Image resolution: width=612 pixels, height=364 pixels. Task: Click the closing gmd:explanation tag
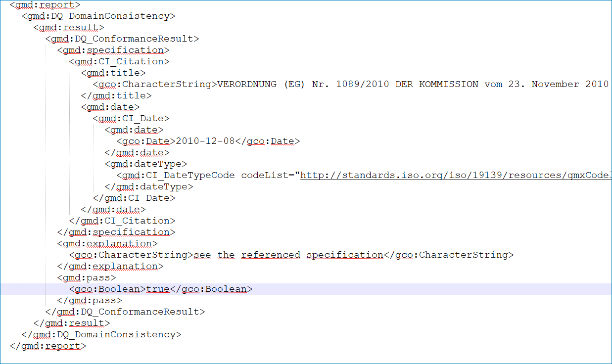point(110,266)
